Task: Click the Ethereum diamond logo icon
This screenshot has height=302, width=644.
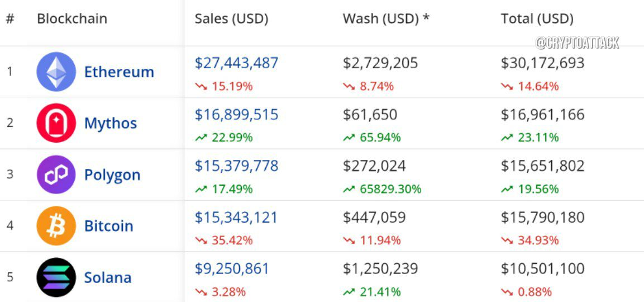Action: coord(56,72)
